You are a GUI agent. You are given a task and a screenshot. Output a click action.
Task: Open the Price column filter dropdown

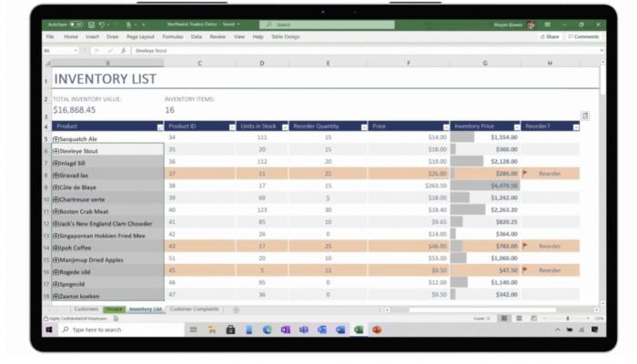click(446, 127)
